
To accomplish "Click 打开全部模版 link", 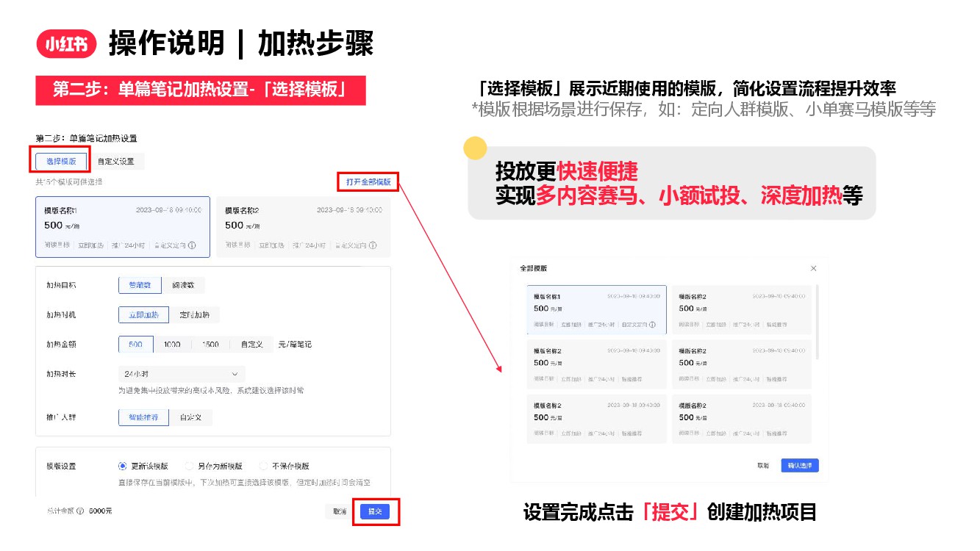I will tap(368, 182).
